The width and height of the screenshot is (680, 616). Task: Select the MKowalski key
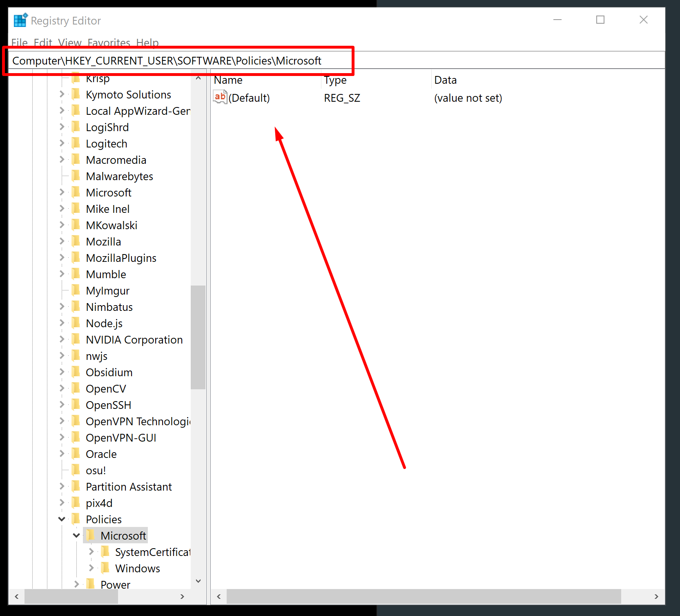tap(111, 225)
